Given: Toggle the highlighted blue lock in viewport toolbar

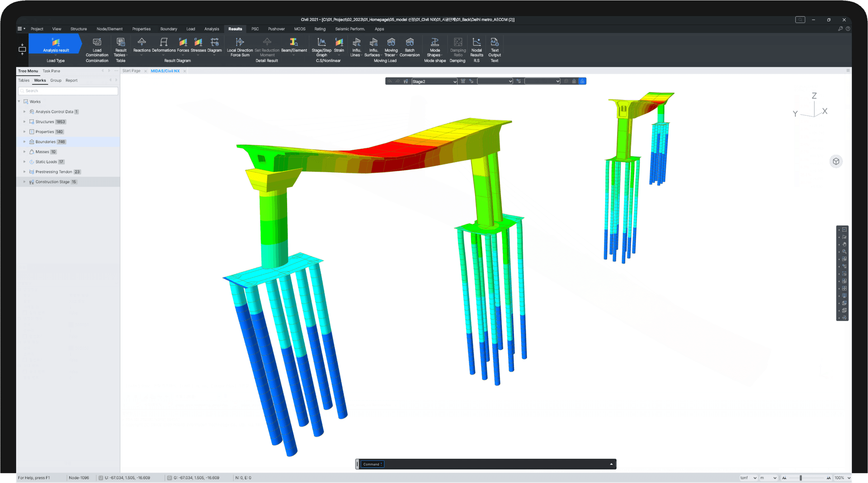Looking at the screenshot, I should tap(582, 81).
